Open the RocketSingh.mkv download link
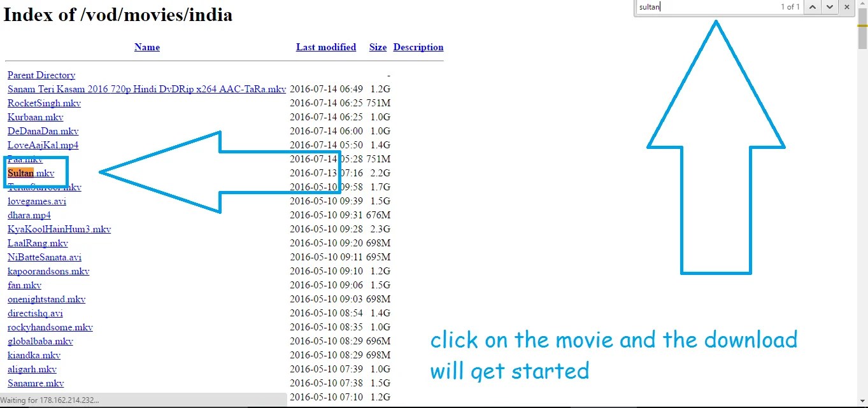The height and width of the screenshot is (408, 868). pyautogui.click(x=44, y=103)
